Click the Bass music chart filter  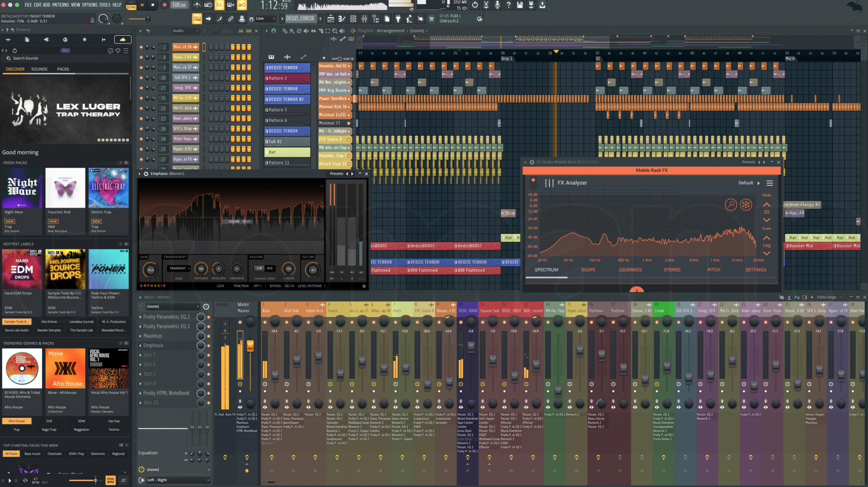coord(32,454)
